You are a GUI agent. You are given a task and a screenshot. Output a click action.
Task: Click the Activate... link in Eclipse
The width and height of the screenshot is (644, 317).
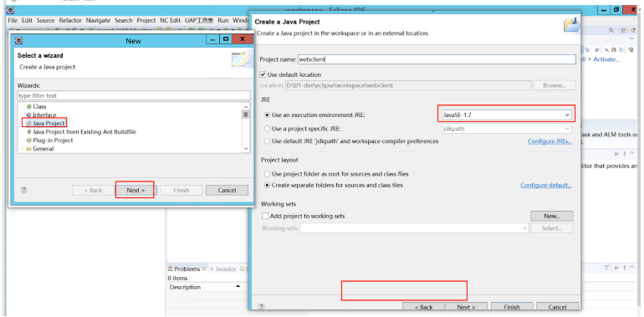pos(606,59)
